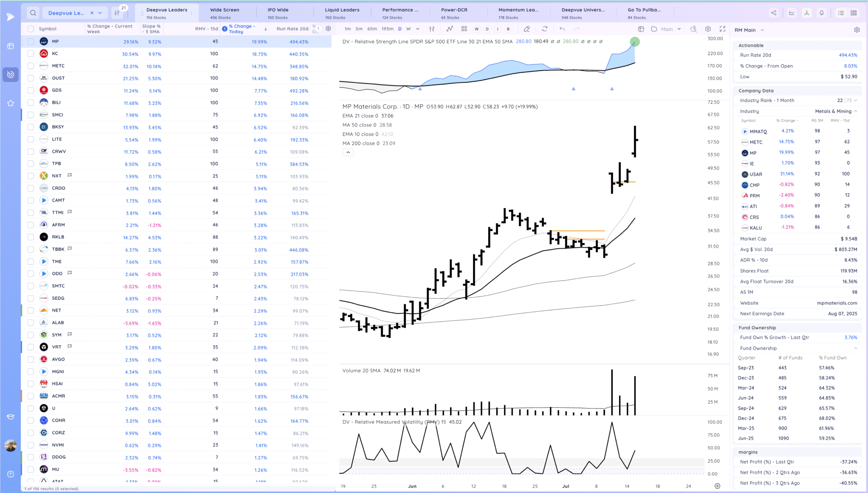Image resolution: width=868 pixels, height=493 pixels.
Task: Click the chart refresh icon
Action: [545, 29]
